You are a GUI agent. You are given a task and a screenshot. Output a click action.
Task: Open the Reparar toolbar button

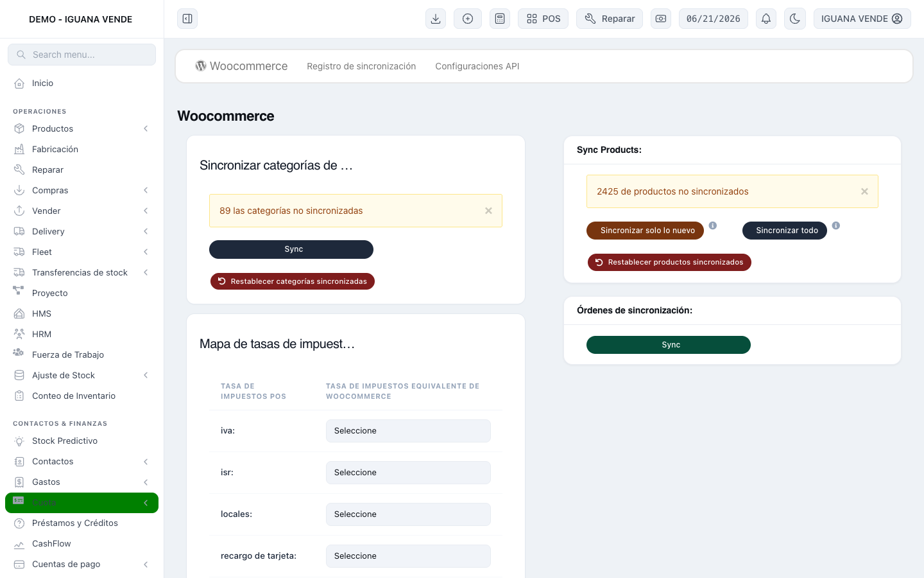point(610,19)
